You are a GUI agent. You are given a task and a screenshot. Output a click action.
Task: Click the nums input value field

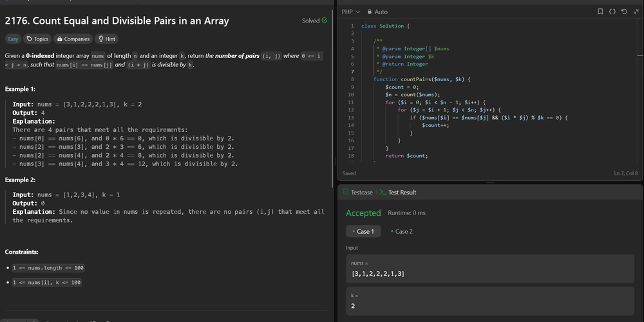pyautogui.click(x=490, y=269)
